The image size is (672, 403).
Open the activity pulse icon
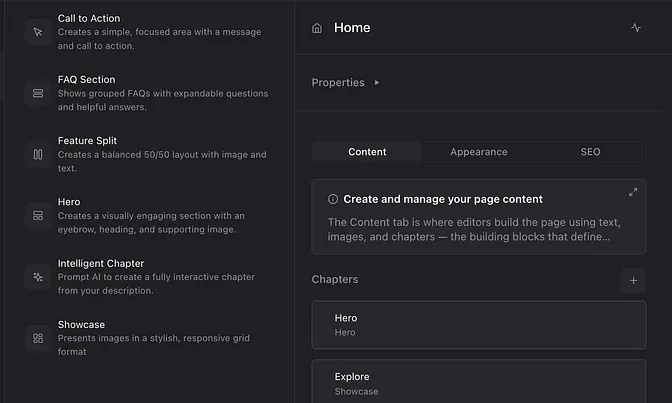[636, 28]
